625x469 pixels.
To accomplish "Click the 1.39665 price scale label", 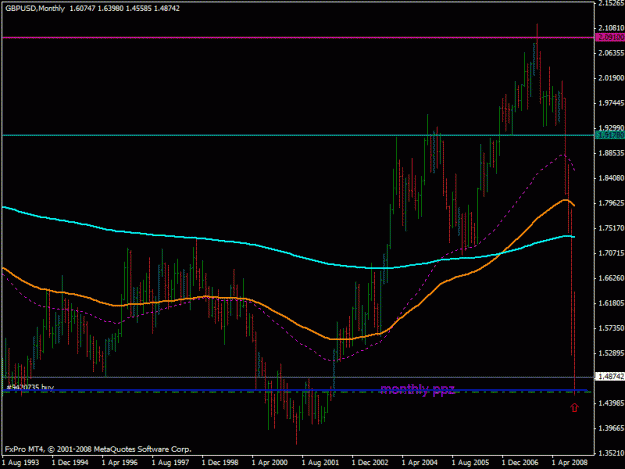I will pos(611,428).
